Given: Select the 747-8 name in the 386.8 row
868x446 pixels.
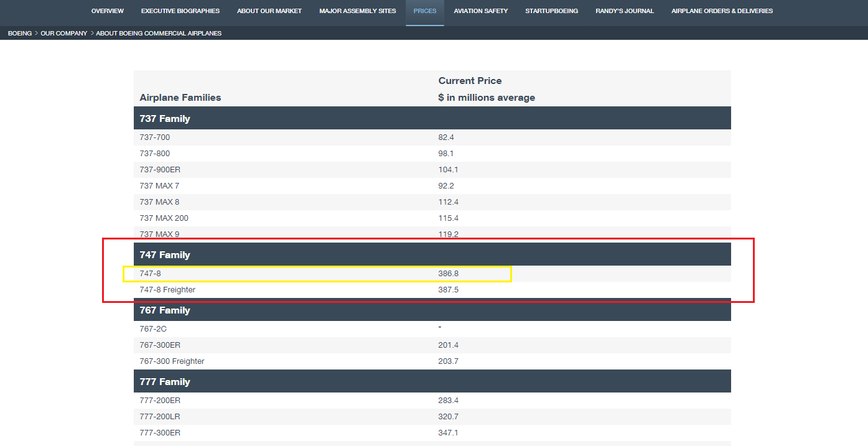Looking at the screenshot, I should (x=151, y=274).
